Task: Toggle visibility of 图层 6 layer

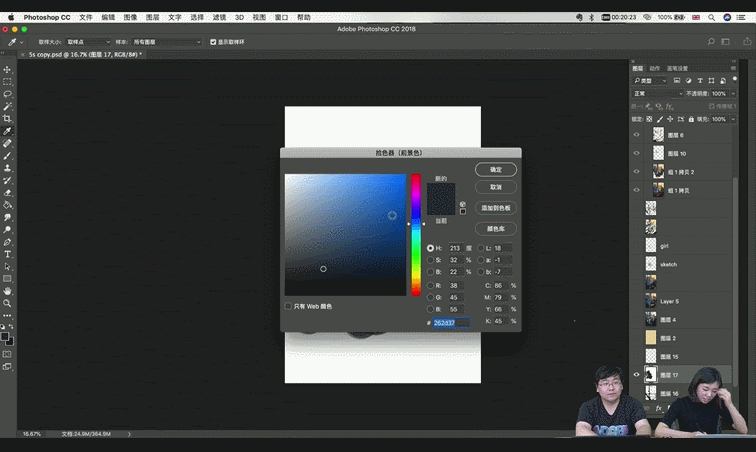Action: (x=636, y=135)
